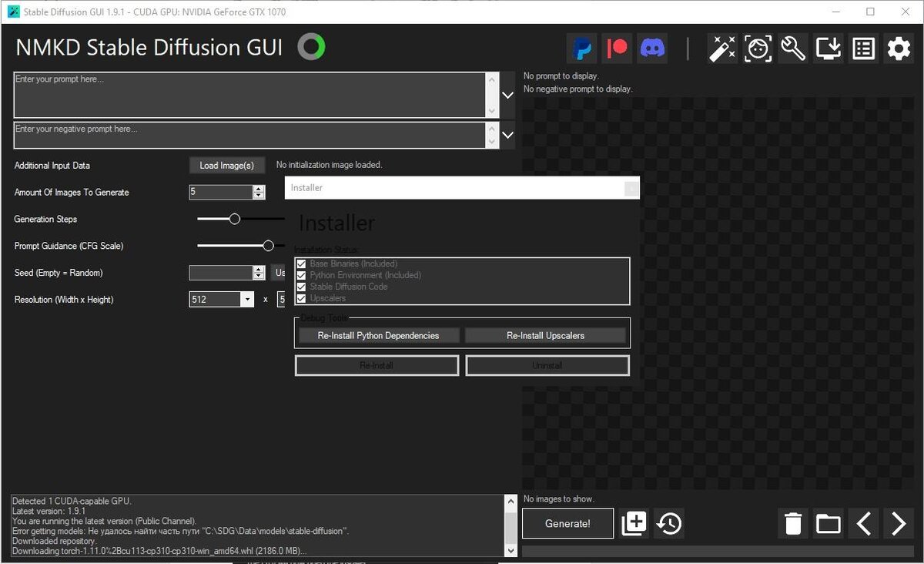Viewport: 924px width, 564px height.
Task: Open the prompt history clock icon
Action: (669, 524)
